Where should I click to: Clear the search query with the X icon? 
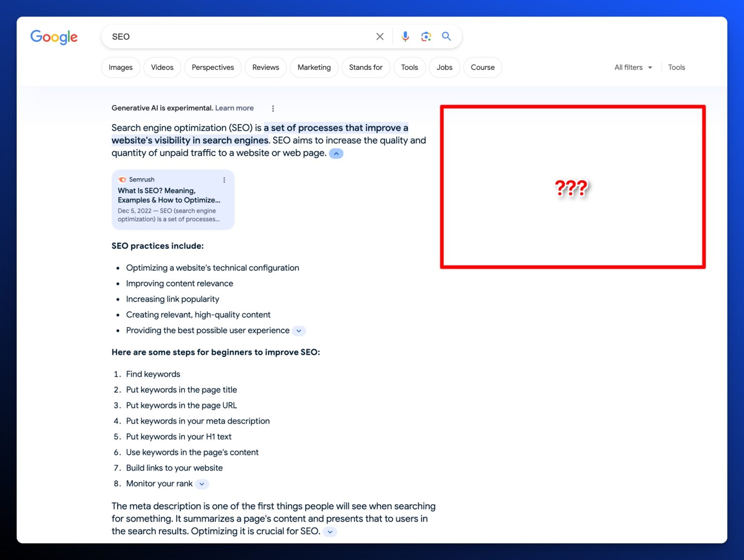pos(380,36)
